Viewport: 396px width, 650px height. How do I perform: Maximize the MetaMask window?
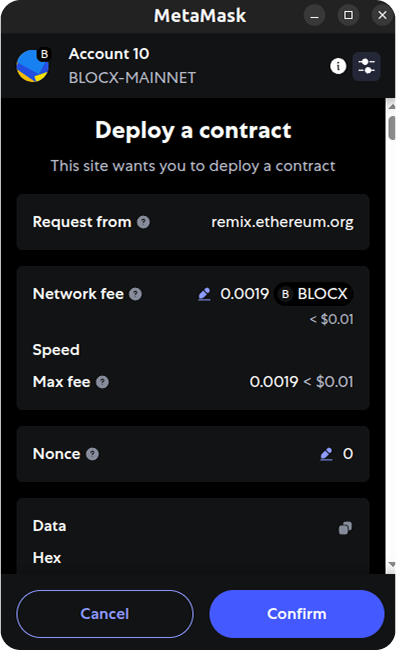348,15
